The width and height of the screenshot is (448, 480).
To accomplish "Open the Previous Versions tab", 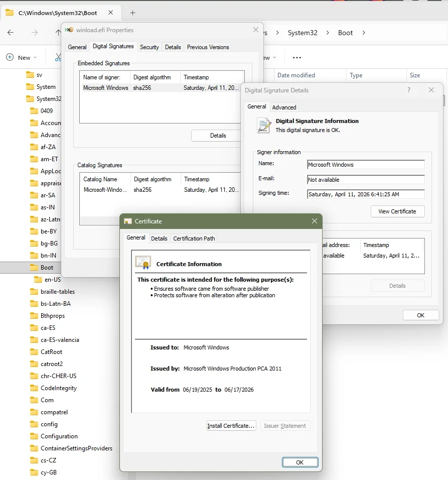I will 208,47.
